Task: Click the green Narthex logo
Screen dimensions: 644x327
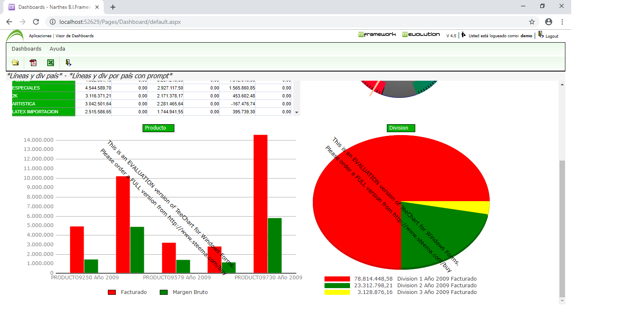Action: point(15,36)
